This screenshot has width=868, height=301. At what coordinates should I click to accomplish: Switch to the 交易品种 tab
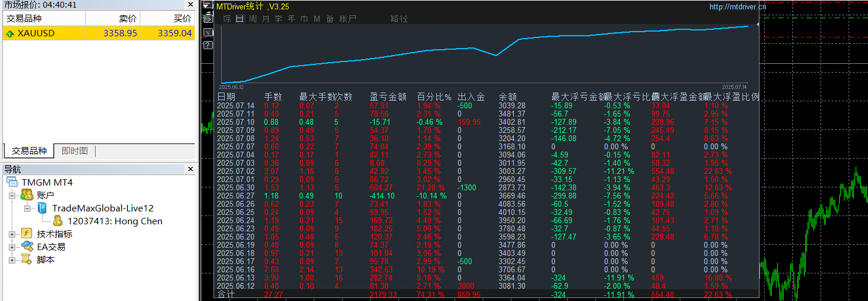tap(29, 151)
